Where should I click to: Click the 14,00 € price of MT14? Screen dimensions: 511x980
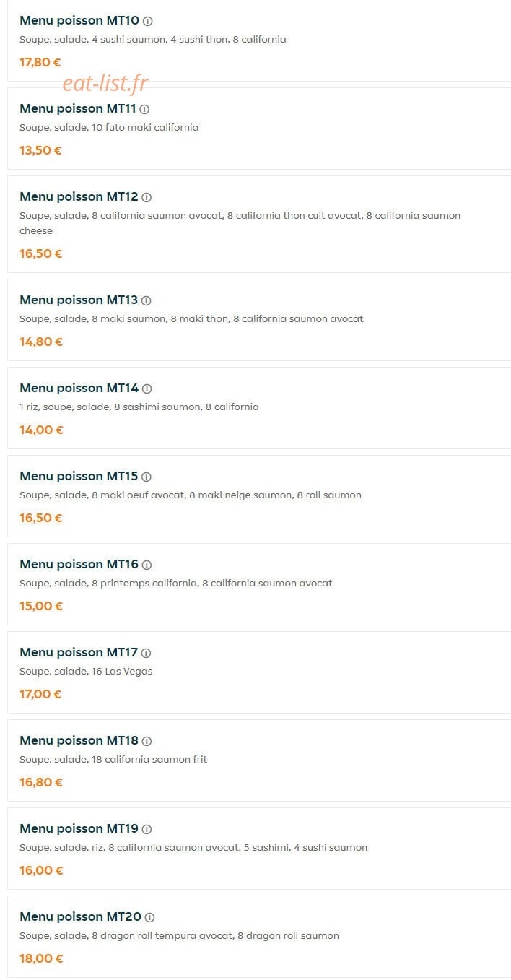[41, 430]
